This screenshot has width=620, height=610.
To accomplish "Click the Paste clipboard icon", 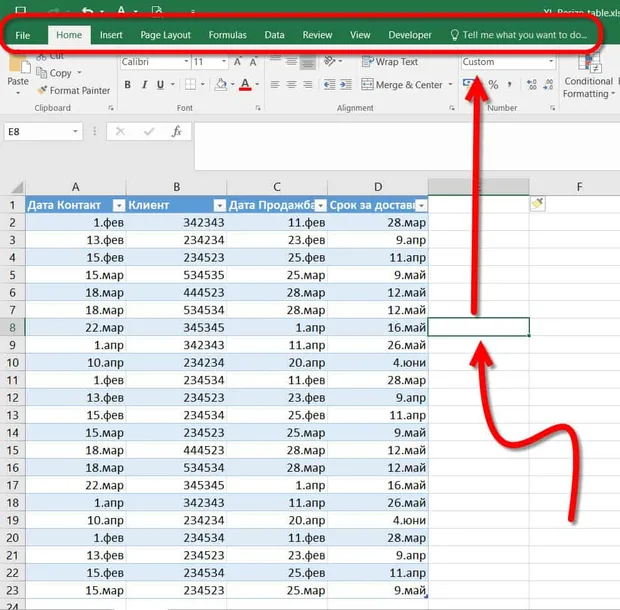I will [x=19, y=64].
